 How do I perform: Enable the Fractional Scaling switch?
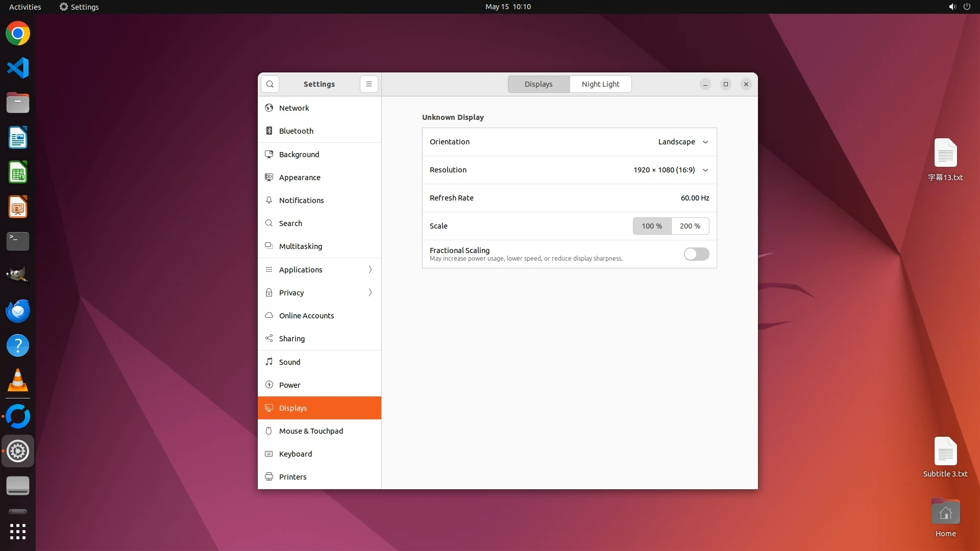click(696, 254)
